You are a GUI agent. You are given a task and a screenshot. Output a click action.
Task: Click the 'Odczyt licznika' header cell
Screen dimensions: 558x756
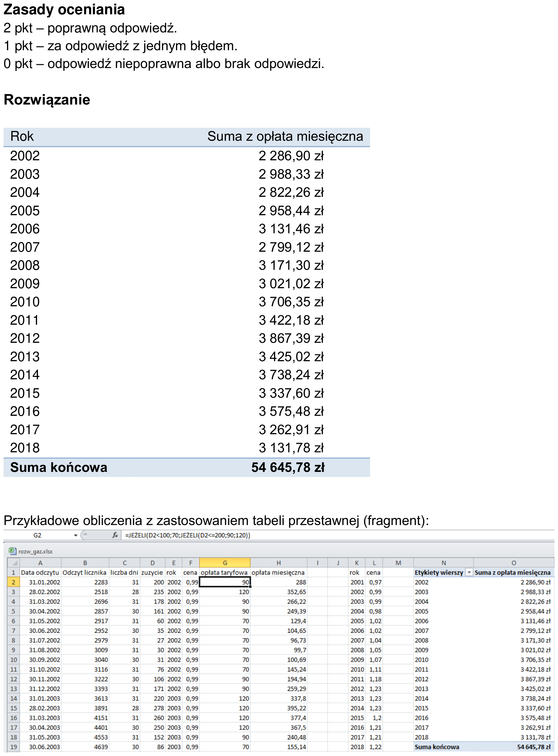coord(85,573)
